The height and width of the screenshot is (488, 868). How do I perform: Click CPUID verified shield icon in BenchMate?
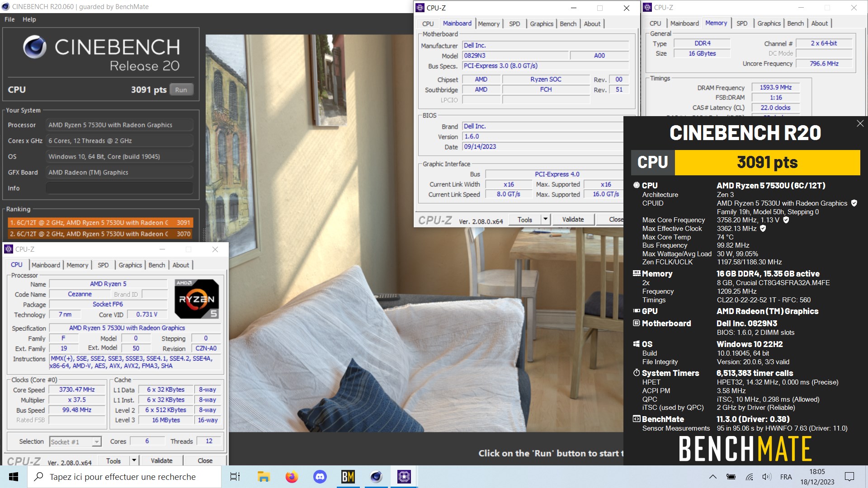[854, 203]
